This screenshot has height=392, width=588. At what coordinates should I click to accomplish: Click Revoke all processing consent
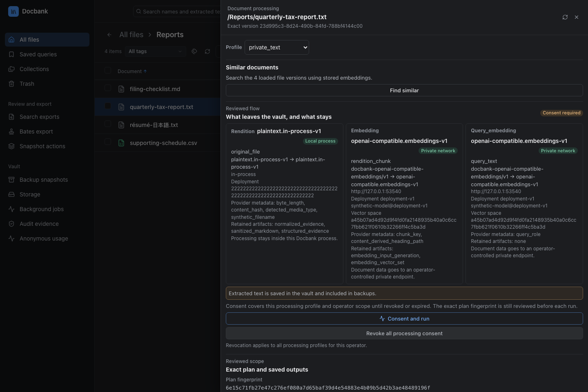[x=404, y=333]
